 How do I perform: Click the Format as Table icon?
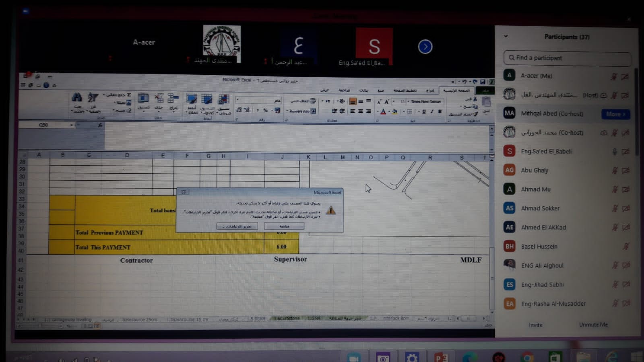[207, 100]
